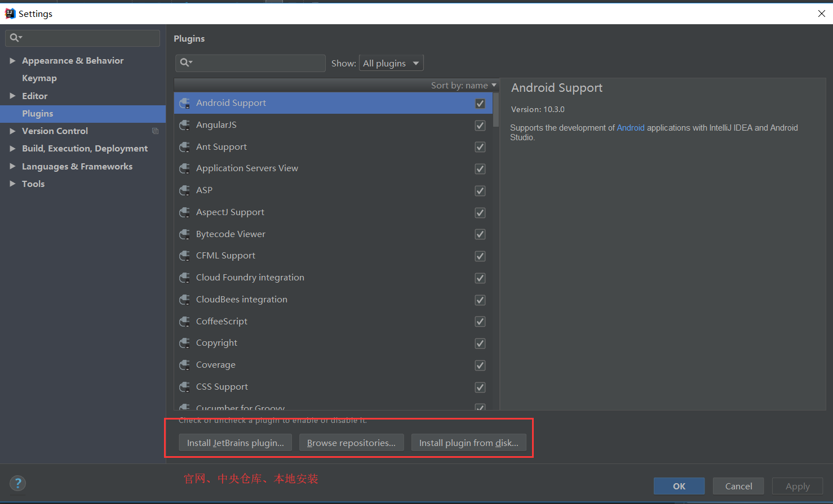Click the Coverage plugin icon
Image resolution: width=833 pixels, height=504 pixels.
pyautogui.click(x=184, y=365)
